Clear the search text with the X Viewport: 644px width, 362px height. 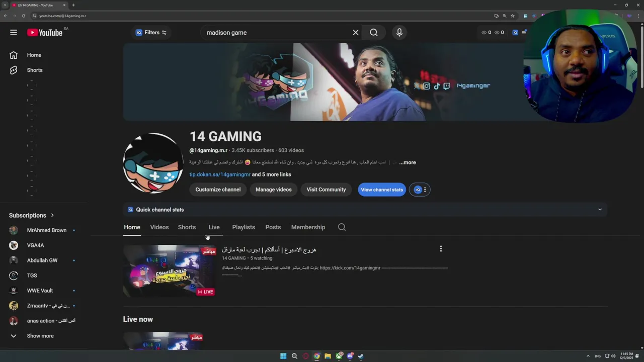click(x=356, y=33)
